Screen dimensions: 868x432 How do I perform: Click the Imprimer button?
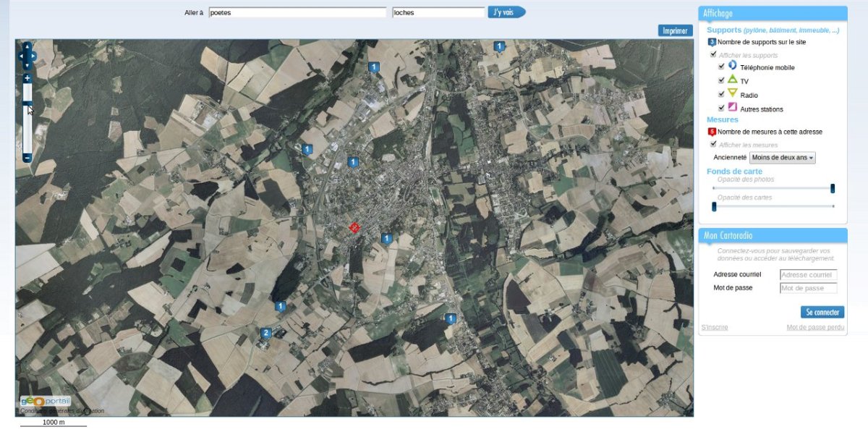click(x=675, y=30)
